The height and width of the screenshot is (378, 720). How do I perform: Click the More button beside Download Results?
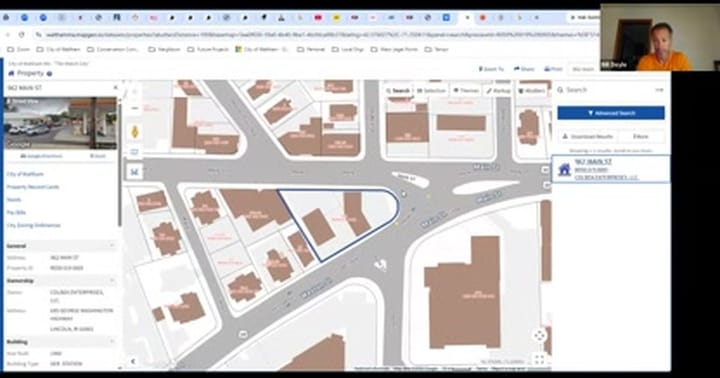click(641, 136)
